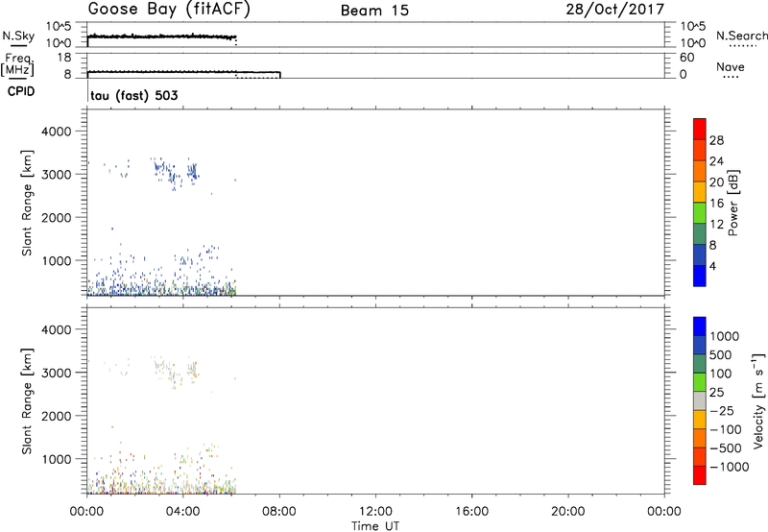The width and height of the screenshot is (768, 532).
Task: Click the power colorbar value '28'
Action: pyautogui.click(x=716, y=140)
